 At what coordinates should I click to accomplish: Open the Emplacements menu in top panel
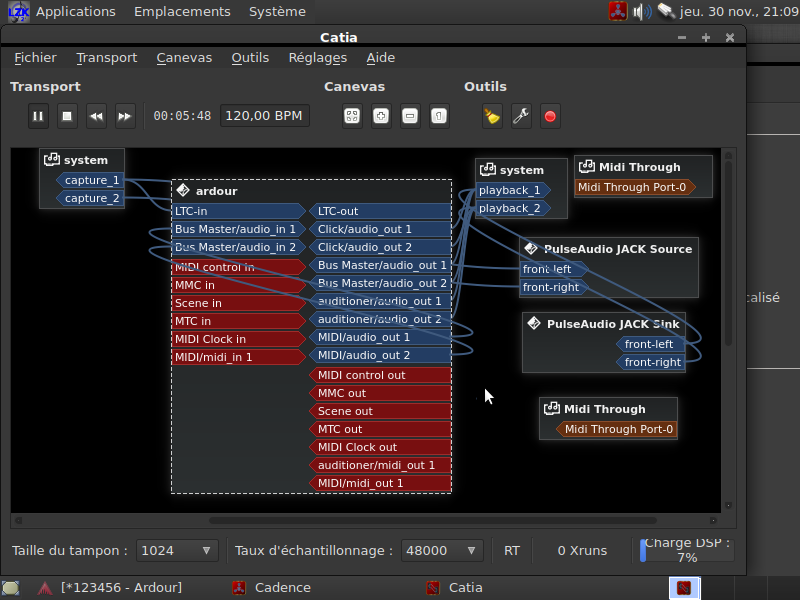[182, 11]
